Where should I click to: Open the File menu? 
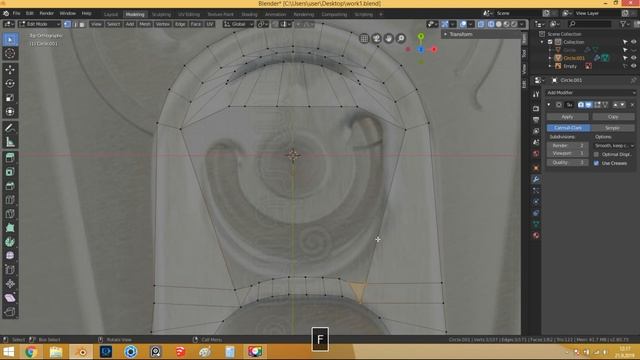16,13
